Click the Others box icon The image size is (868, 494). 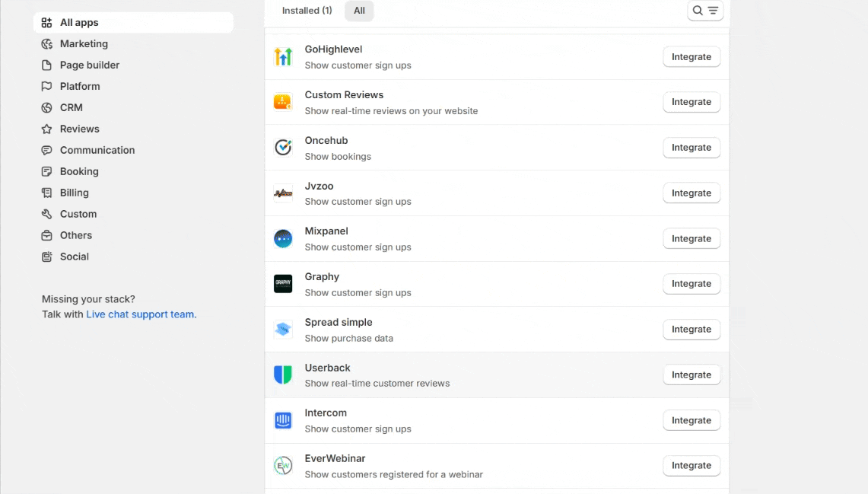pos(46,235)
